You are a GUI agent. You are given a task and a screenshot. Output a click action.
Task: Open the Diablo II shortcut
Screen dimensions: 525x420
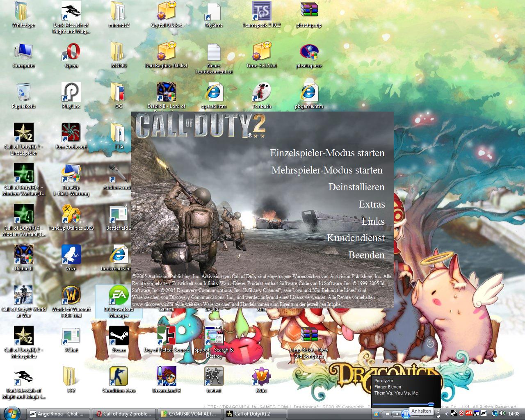tap(23, 258)
